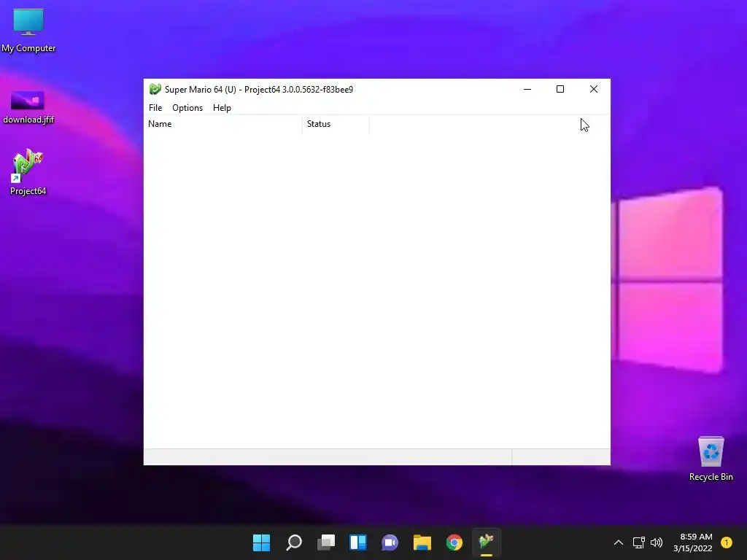Open Task View from the taskbar

[326, 542]
